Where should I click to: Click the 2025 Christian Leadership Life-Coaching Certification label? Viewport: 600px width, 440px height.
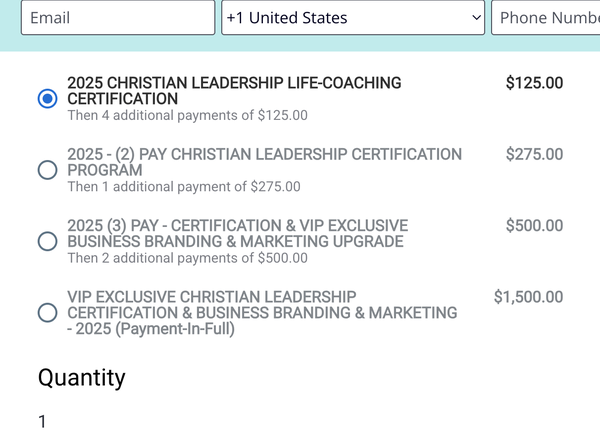pos(234,91)
